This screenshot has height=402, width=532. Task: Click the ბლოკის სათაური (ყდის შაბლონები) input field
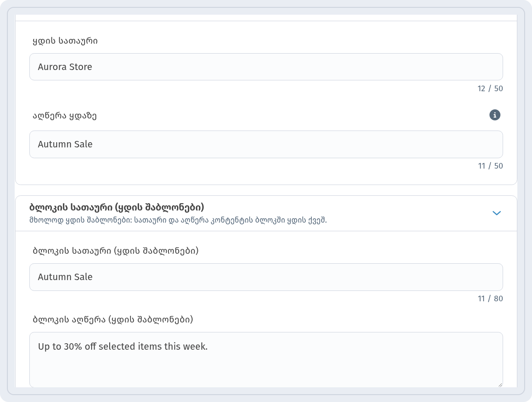tap(266, 277)
